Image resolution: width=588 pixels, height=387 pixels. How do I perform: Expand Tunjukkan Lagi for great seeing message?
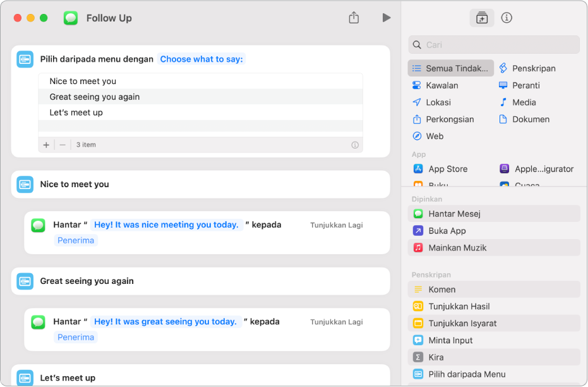(x=336, y=322)
